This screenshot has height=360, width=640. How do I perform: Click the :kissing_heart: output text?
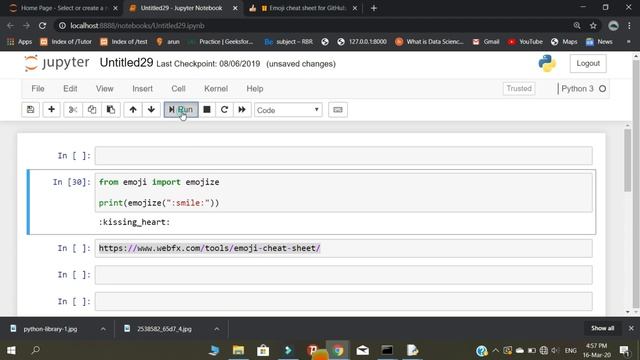134,222
